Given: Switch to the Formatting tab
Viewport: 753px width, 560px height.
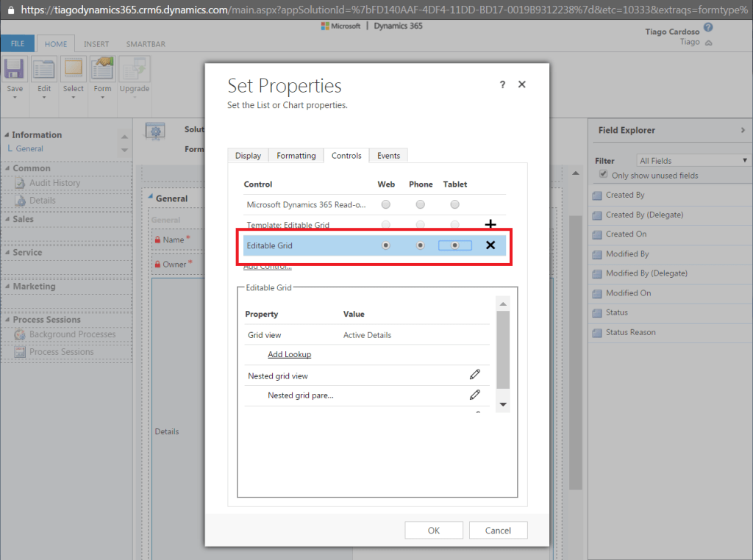Looking at the screenshot, I should [x=296, y=156].
